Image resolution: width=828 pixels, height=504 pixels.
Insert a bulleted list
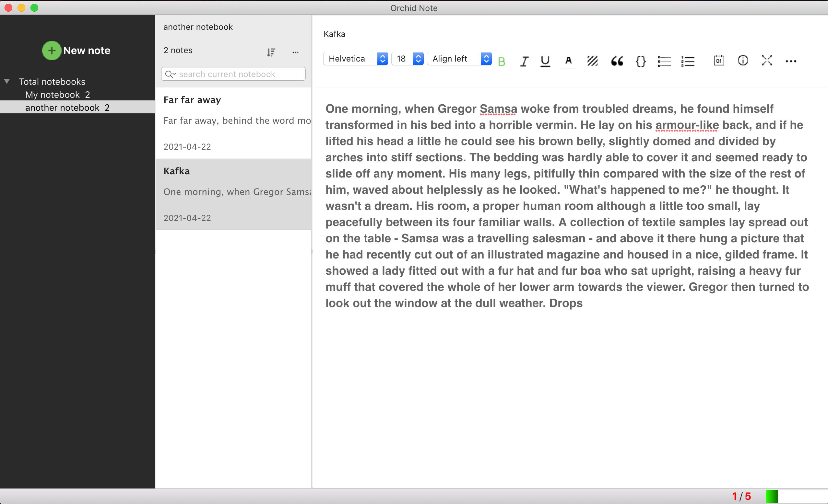coord(664,61)
